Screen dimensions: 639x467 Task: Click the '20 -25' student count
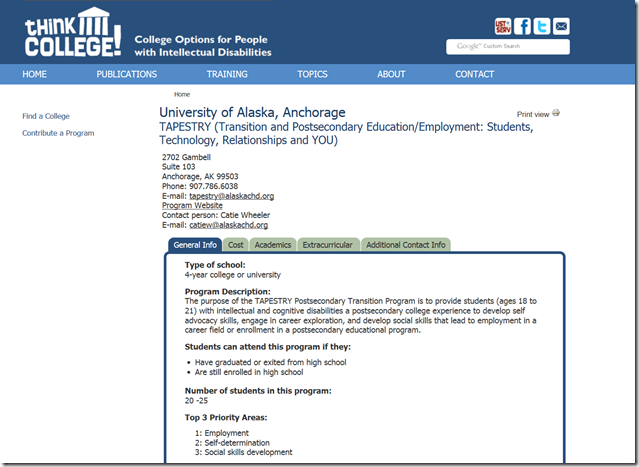pyautogui.click(x=196, y=401)
